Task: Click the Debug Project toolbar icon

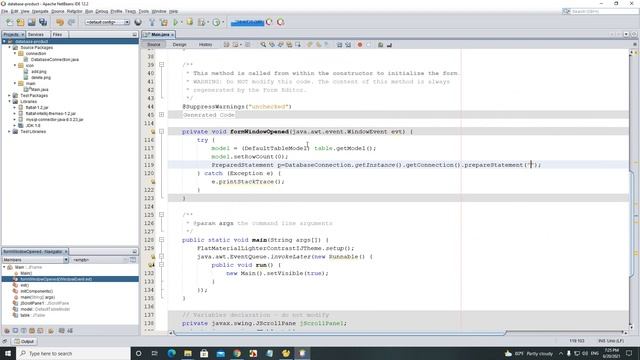Action: 190,22
